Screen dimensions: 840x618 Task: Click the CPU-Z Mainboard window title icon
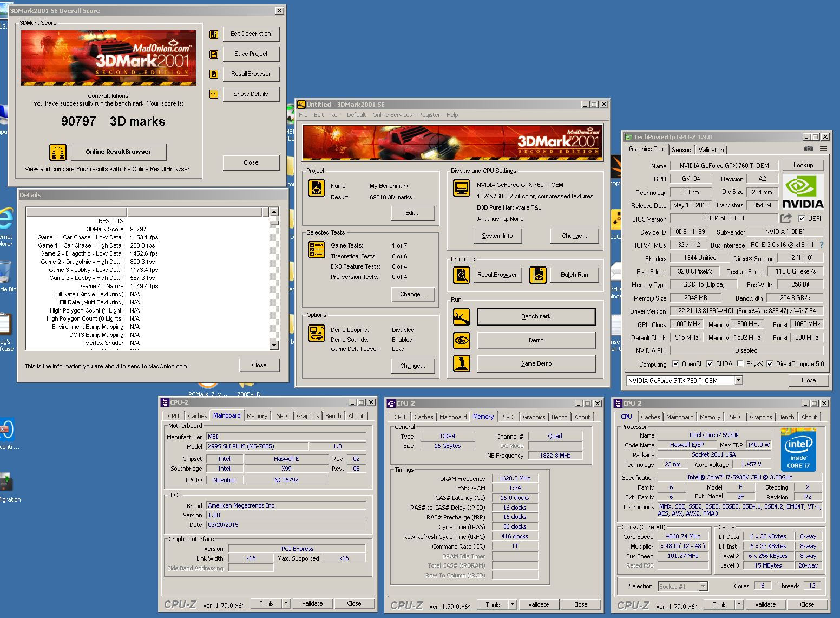click(x=165, y=402)
